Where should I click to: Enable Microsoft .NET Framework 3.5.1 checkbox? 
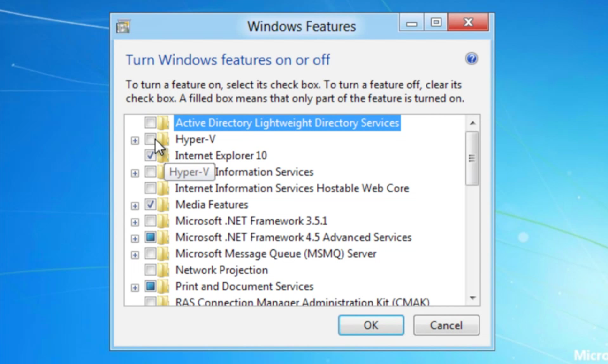(x=150, y=221)
